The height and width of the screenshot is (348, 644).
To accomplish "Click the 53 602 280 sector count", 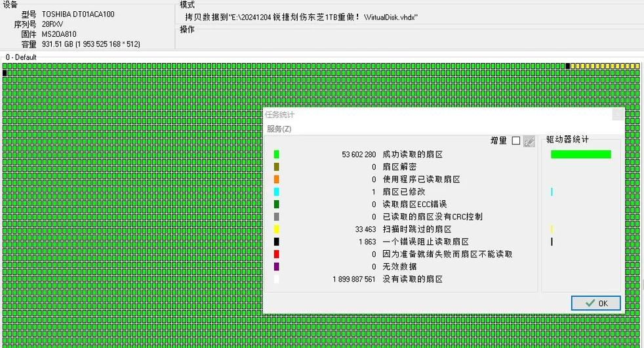I will pos(359,154).
